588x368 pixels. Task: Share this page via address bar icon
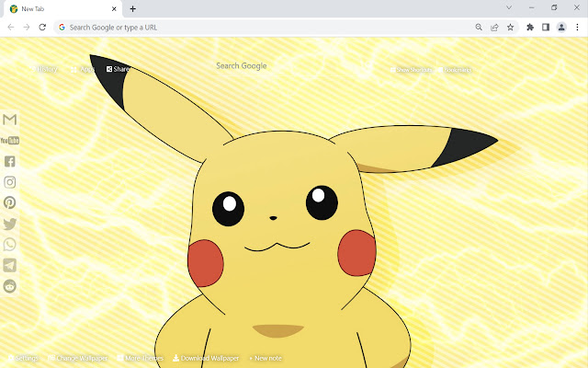pyautogui.click(x=494, y=27)
